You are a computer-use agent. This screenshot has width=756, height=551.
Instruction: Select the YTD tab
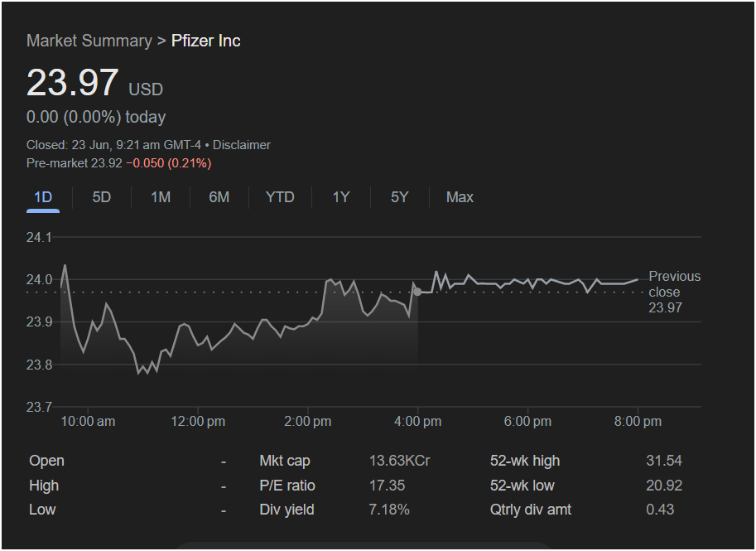pyautogui.click(x=280, y=197)
